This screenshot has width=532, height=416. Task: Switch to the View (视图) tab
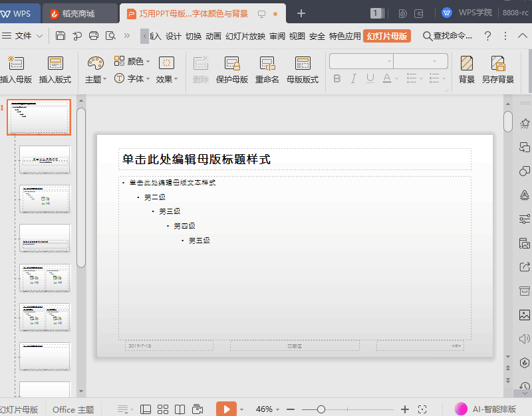pyautogui.click(x=297, y=37)
